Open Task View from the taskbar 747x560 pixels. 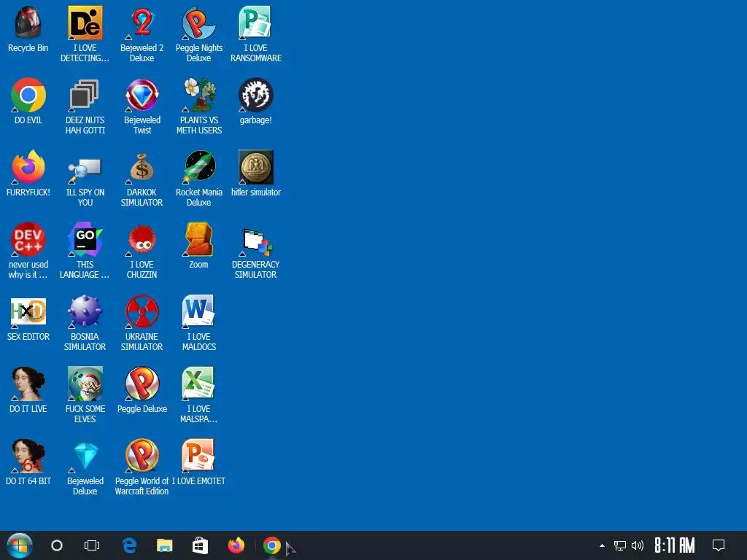[x=92, y=545]
